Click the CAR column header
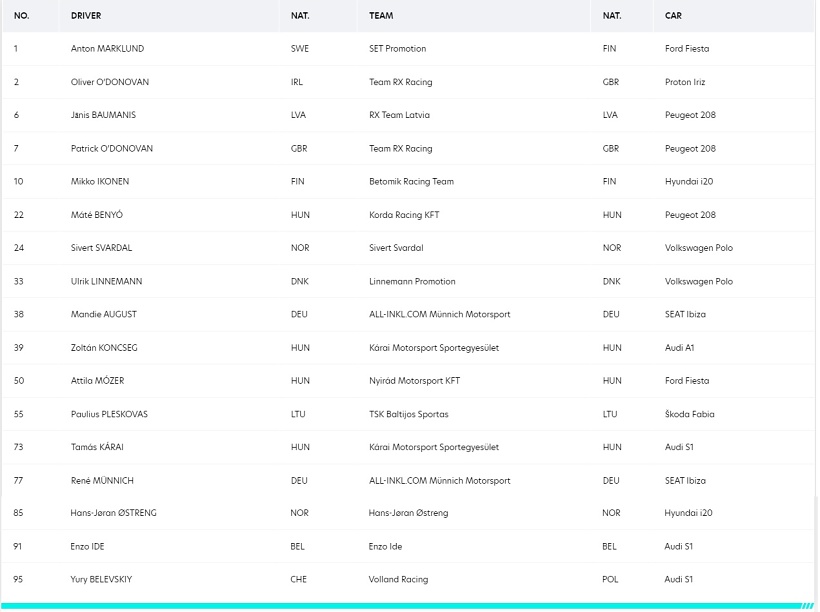The width and height of the screenshot is (820, 612). [x=673, y=16]
